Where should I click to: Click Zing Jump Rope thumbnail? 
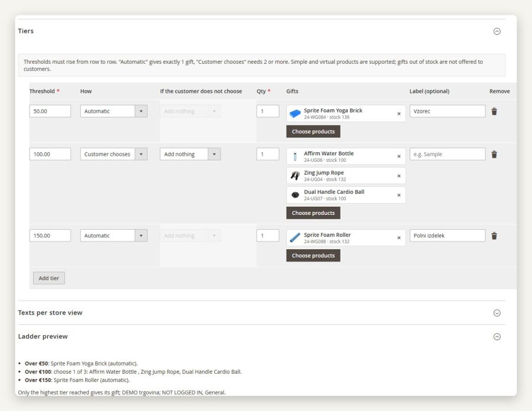[295, 175]
